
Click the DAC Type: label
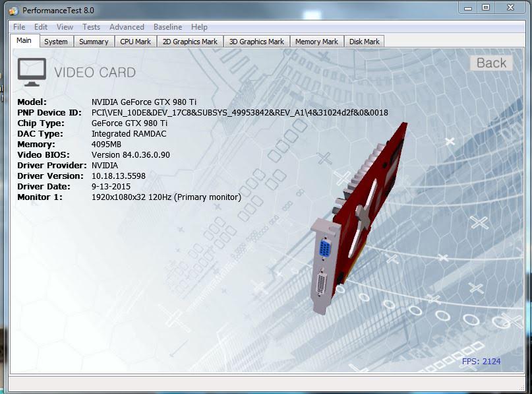pos(40,133)
